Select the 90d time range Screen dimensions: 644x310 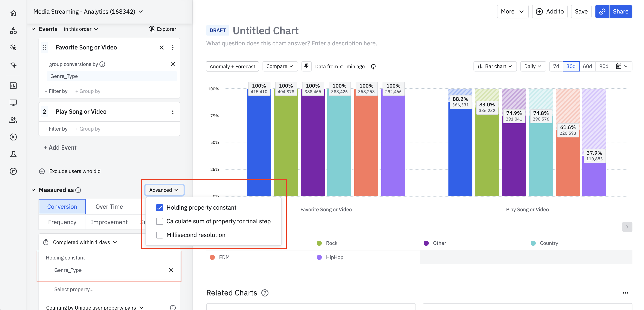tap(604, 66)
